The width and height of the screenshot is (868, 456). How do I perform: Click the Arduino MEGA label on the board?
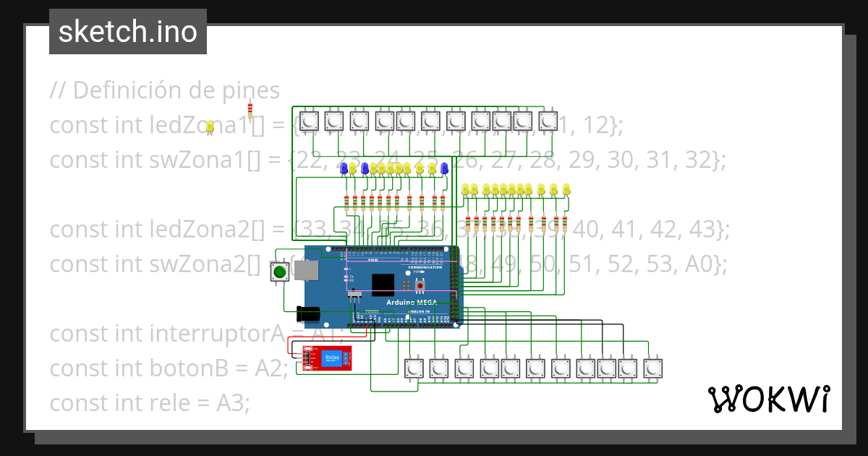[x=412, y=303]
